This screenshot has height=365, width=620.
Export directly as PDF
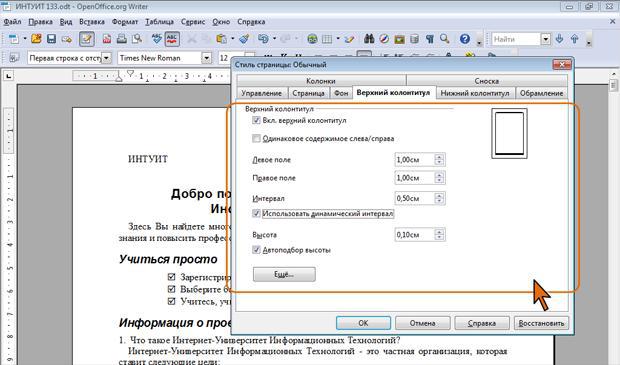107,39
